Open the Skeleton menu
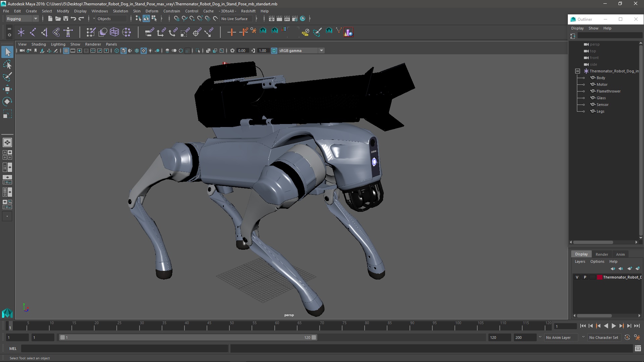 tap(120, 11)
